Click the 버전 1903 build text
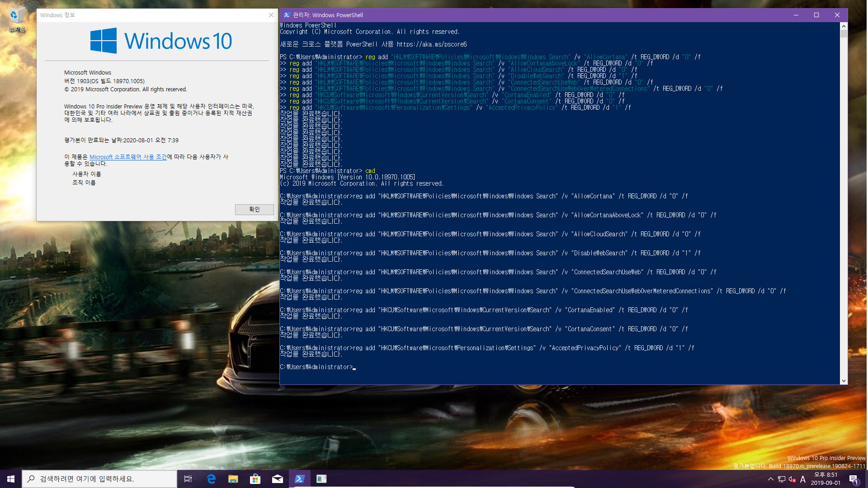868x488 pixels. coord(104,81)
